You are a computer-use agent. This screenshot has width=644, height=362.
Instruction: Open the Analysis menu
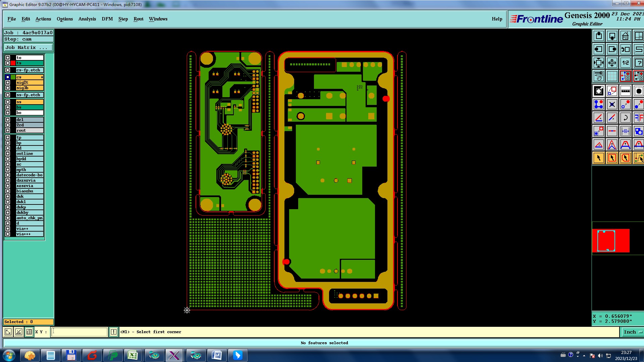[87, 19]
